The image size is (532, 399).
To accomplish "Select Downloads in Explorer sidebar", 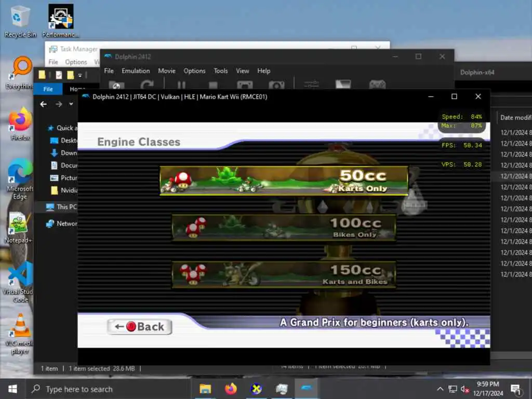I will pyautogui.click(x=63, y=153).
